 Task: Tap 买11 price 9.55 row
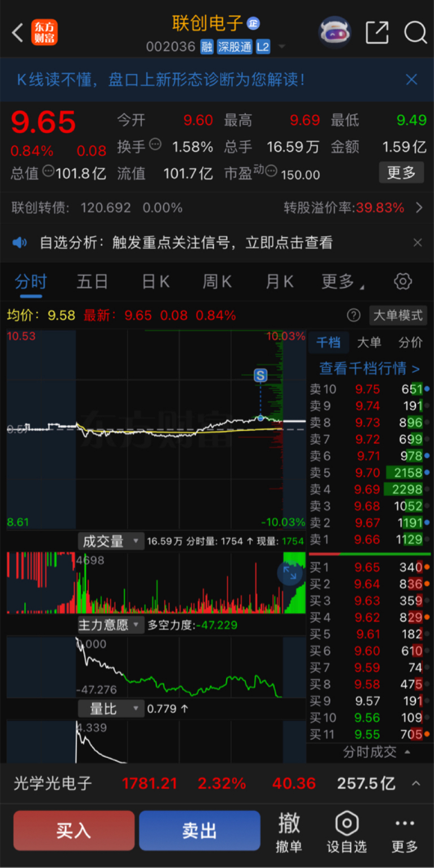(x=370, y=734)
